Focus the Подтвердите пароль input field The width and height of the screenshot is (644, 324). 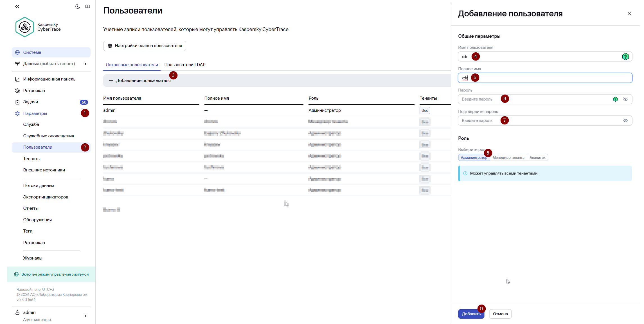[545, 120]
